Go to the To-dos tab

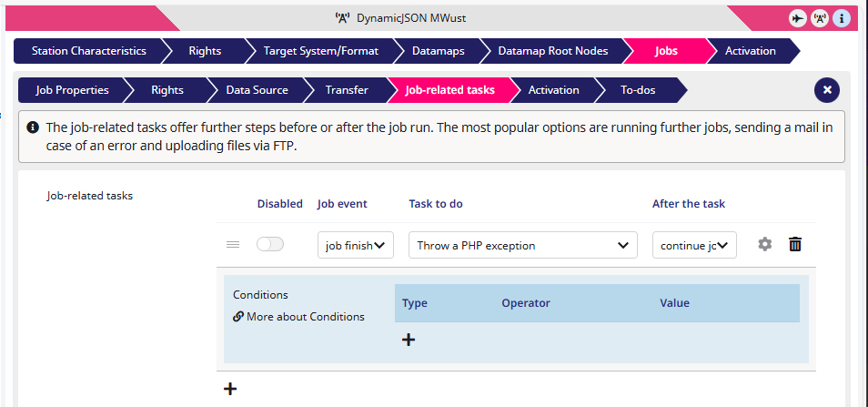point(638,90)
